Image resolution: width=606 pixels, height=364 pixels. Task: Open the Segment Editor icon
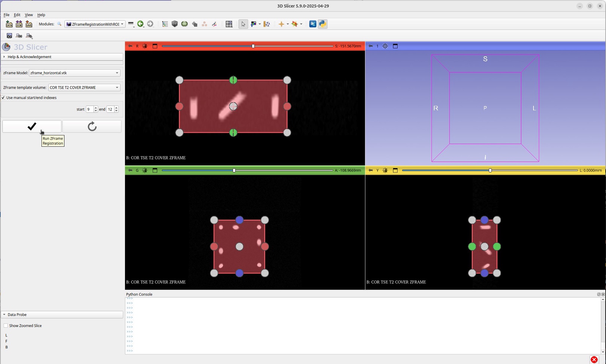pos(214,24)
